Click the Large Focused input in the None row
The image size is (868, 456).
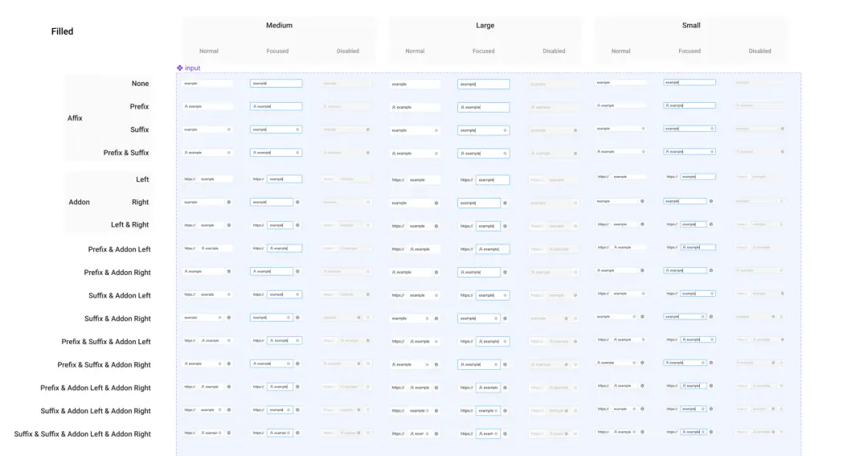(x=484, y=84)
